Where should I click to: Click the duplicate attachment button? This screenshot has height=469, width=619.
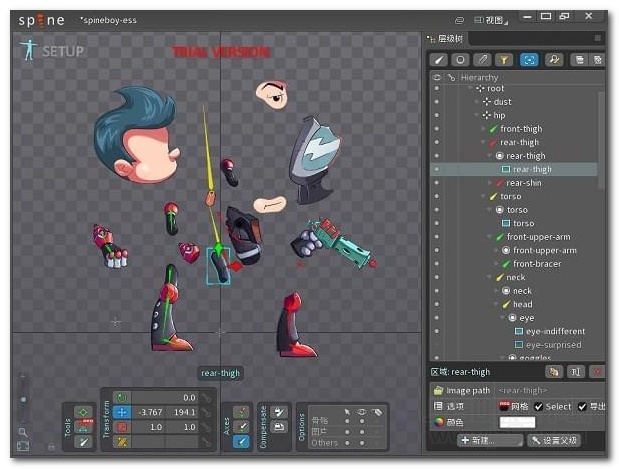tap(553, 372)
